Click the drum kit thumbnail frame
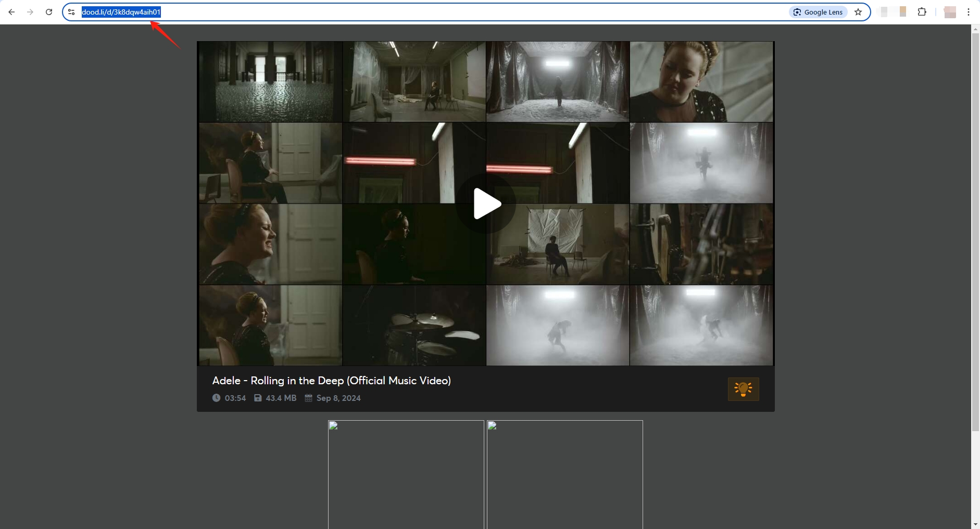 click(x=414, y=325)
